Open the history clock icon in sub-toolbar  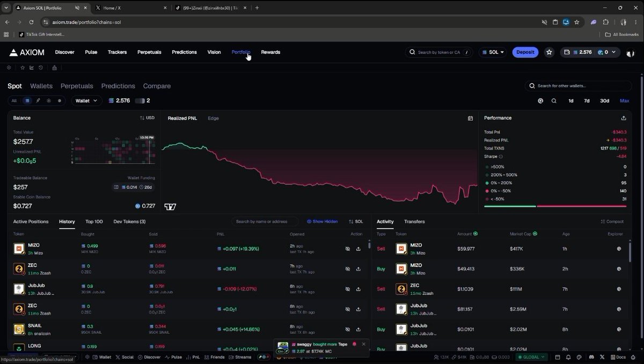click(41, 68)
